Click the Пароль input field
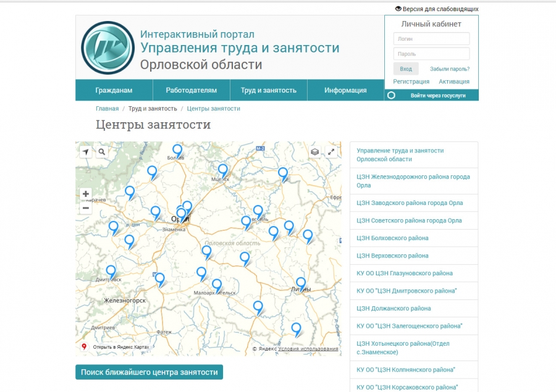The height and width of the screenshot is (392, 556). point(432,54)
